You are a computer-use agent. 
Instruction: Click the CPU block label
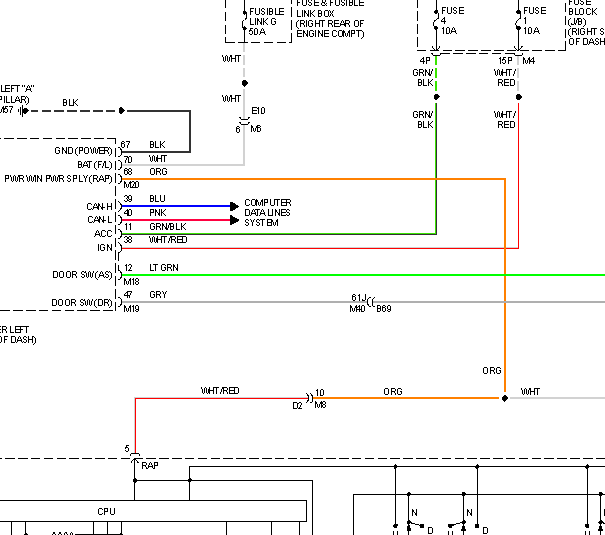106,511
